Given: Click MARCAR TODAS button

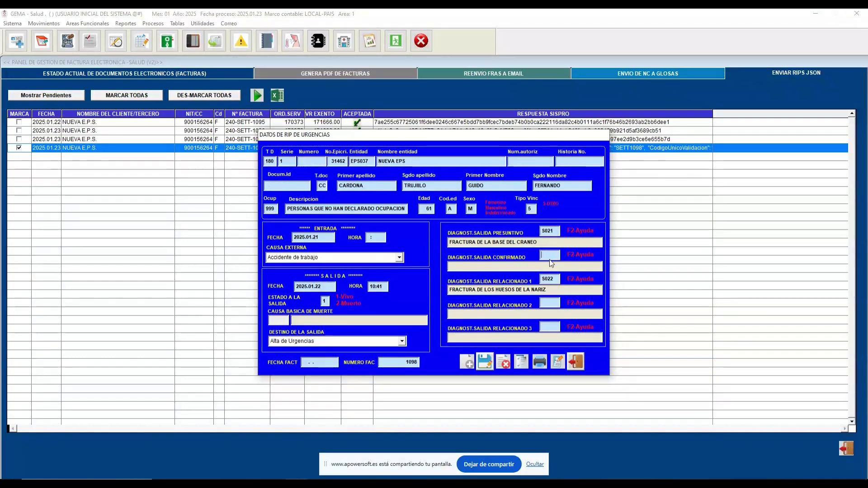Looking at the screenshot, I should pos(127,95).
